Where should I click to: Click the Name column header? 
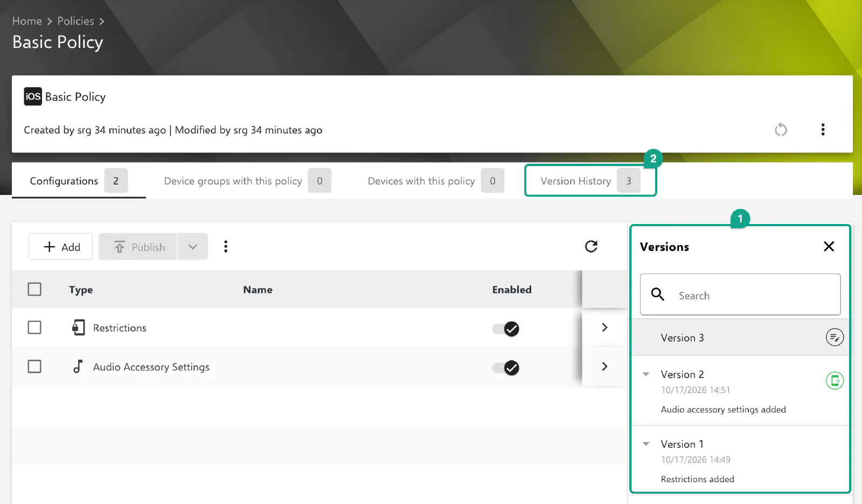coord(258,290)
